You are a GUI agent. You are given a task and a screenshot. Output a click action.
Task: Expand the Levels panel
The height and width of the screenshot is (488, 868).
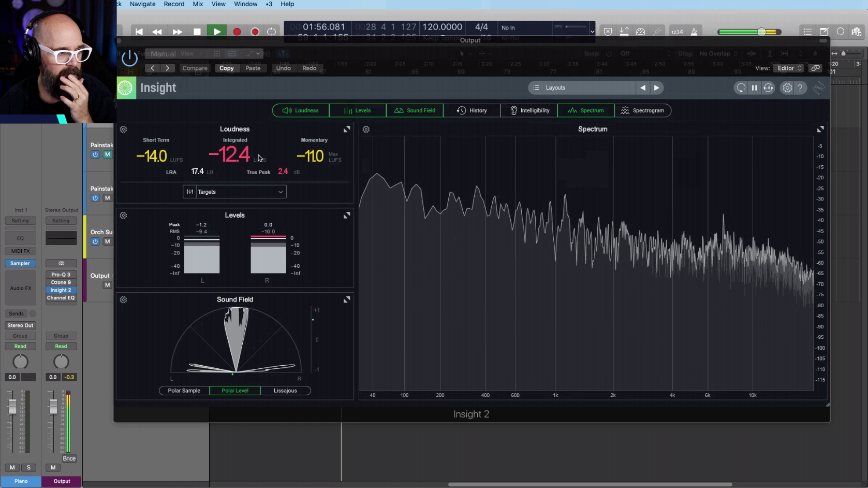pyautogui.click(x=347, y=215)
